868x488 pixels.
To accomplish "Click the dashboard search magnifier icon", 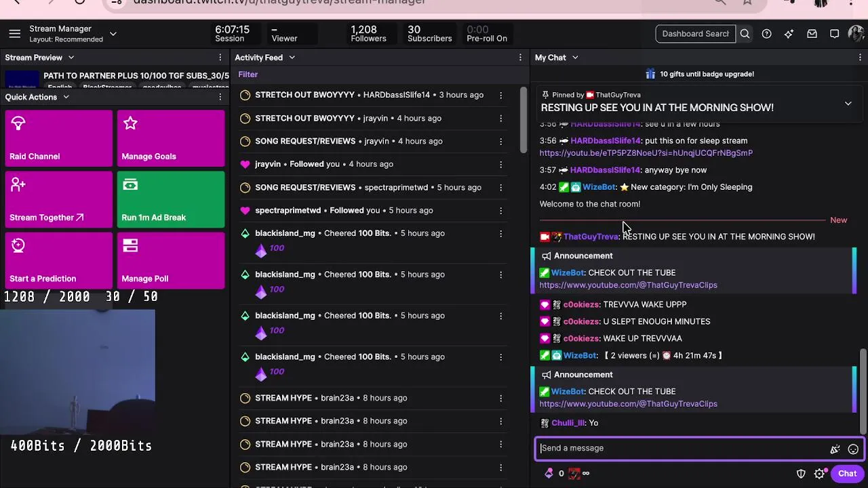I will coord(745,34).
